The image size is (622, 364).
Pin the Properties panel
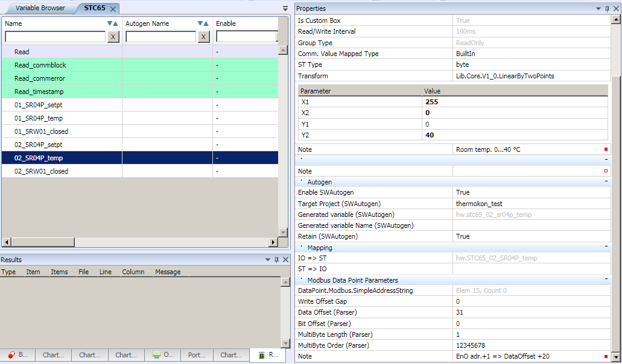click(x=607, y=8)
